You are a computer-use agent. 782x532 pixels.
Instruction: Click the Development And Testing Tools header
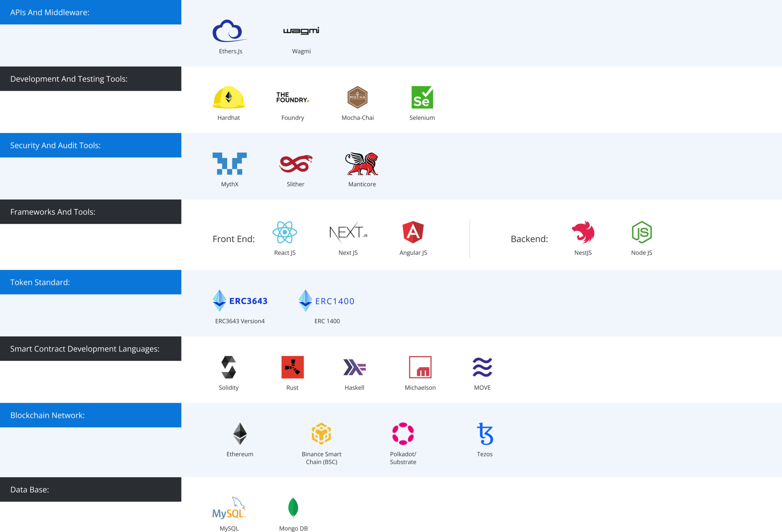coord(90,79)
